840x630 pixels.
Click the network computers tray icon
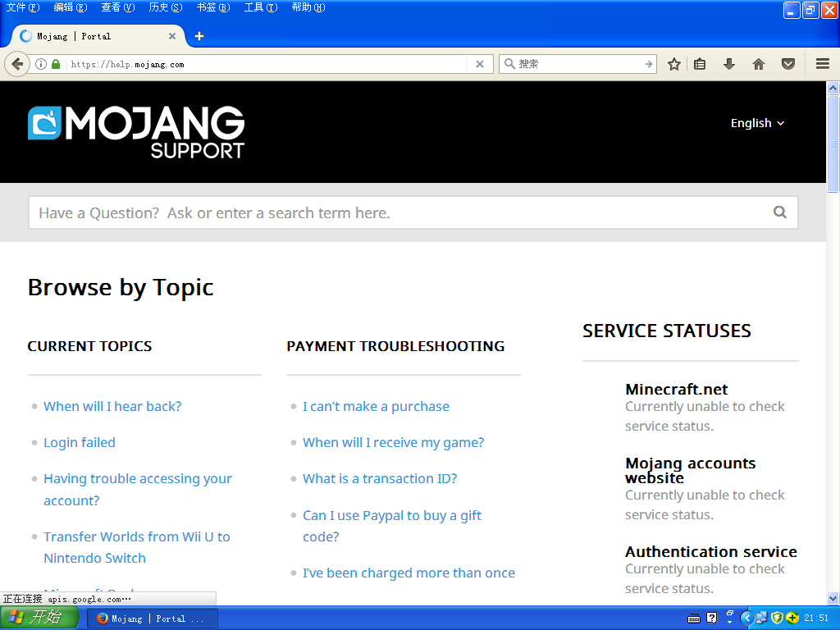pos(761,619)
